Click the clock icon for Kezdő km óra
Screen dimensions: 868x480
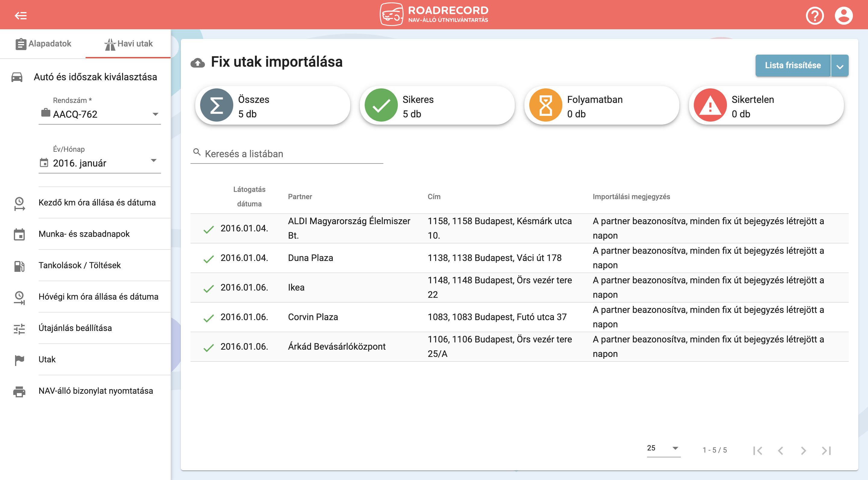(x=19, y=204)
